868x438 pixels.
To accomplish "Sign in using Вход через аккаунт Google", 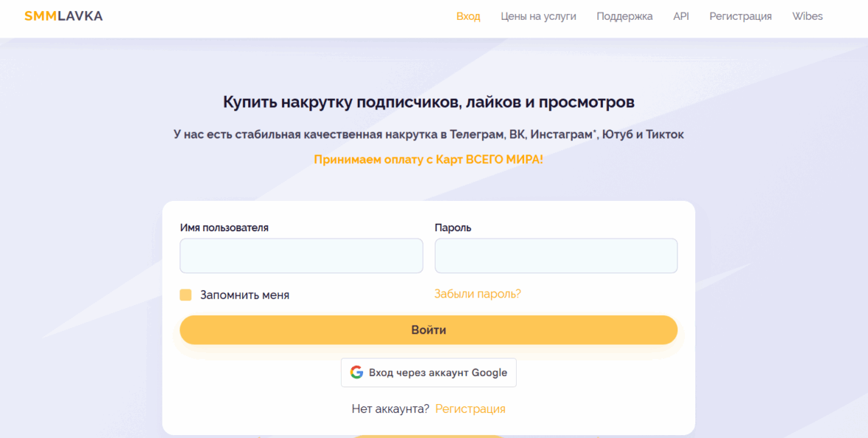I will pyautogui.click(x=429, y=372).
